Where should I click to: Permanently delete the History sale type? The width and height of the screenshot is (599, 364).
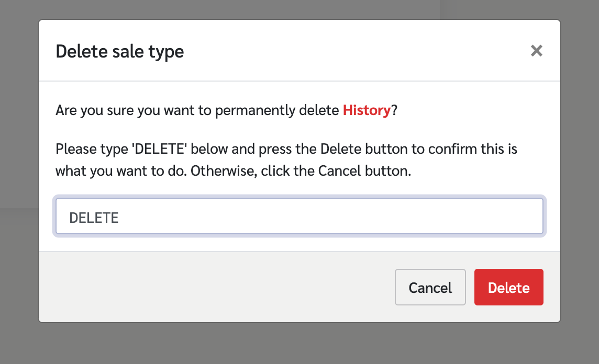(x=508, y=287)
